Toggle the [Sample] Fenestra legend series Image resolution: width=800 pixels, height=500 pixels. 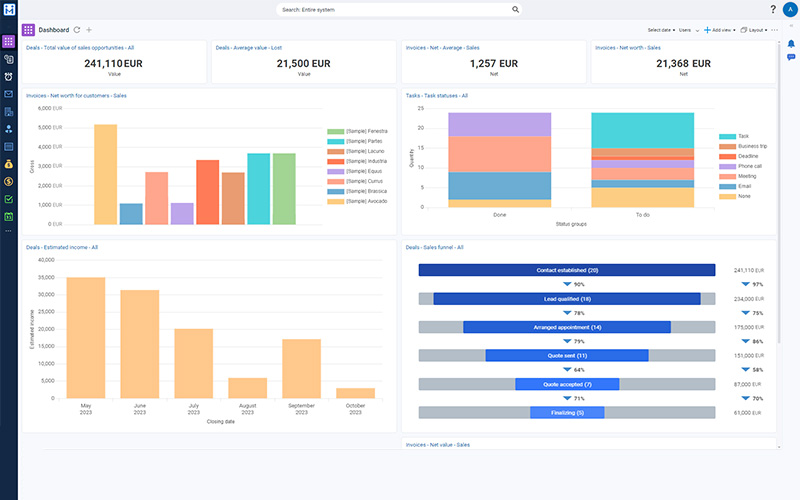pos(357,131)
